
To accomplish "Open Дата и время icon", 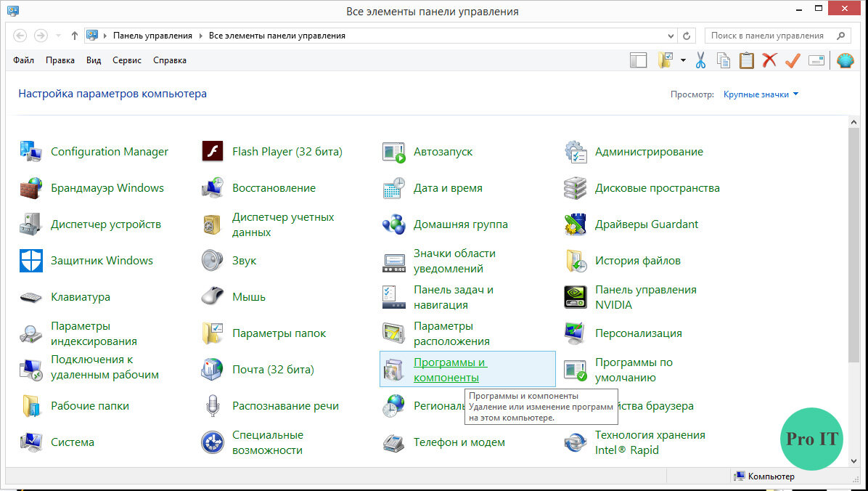I will 393,188.
